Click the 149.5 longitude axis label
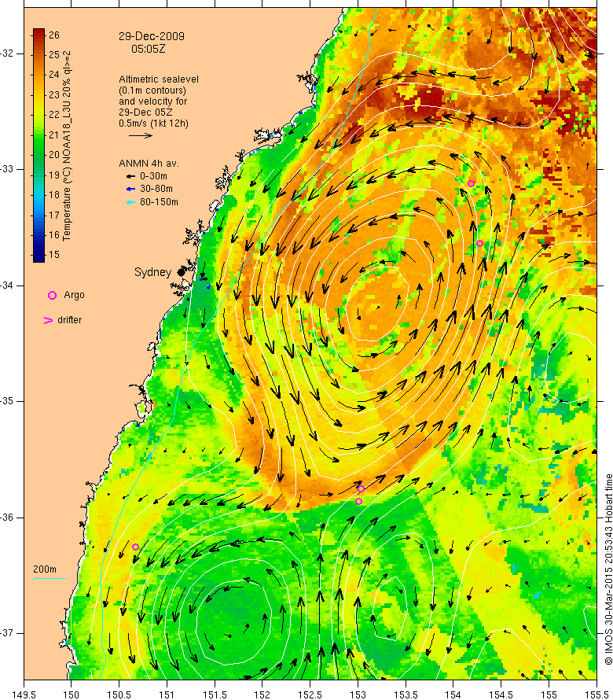The height and width of the screenshot is (700, 613). tap(24, 695)
